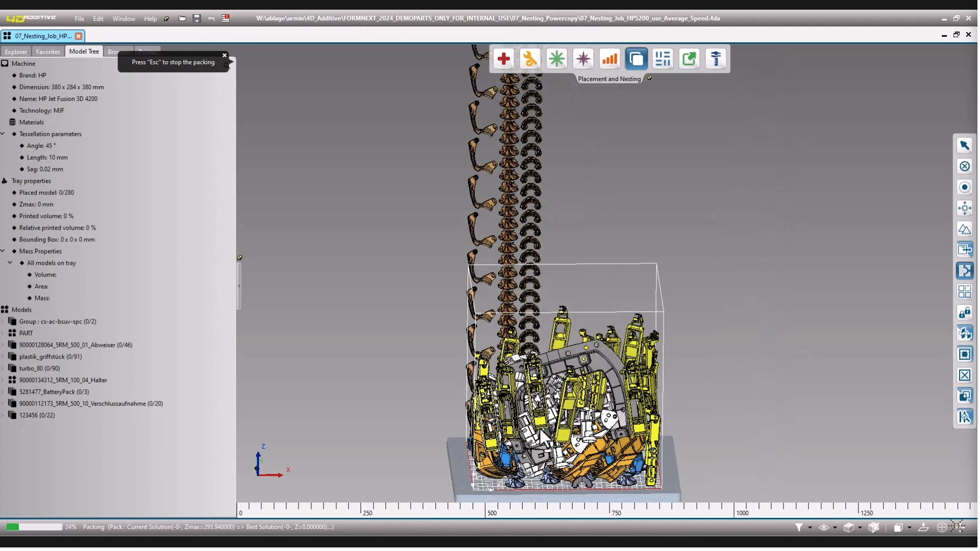Open the Help menu

pos(150,19)
